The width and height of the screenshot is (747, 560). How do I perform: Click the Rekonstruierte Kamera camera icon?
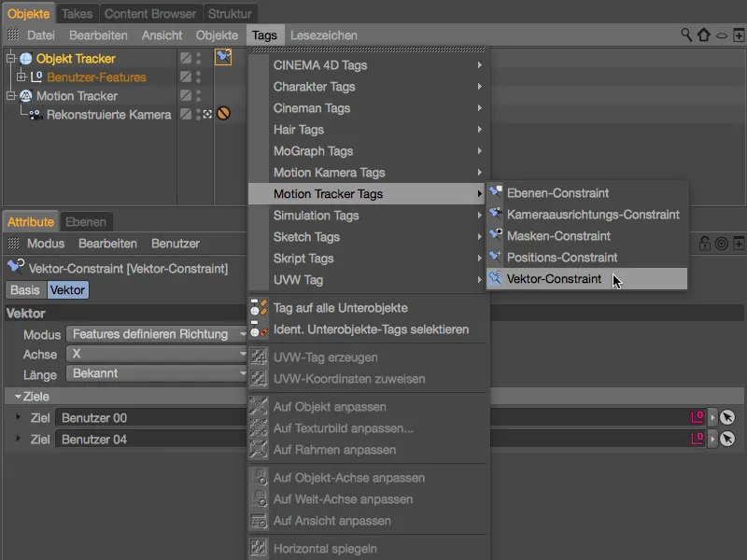click(x=35, y=115)
